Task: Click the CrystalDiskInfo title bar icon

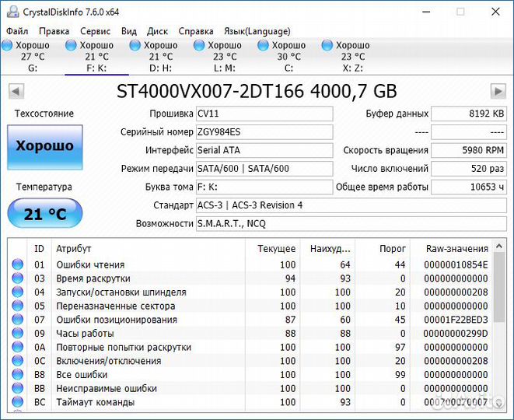Action: (x=13, y=12)
